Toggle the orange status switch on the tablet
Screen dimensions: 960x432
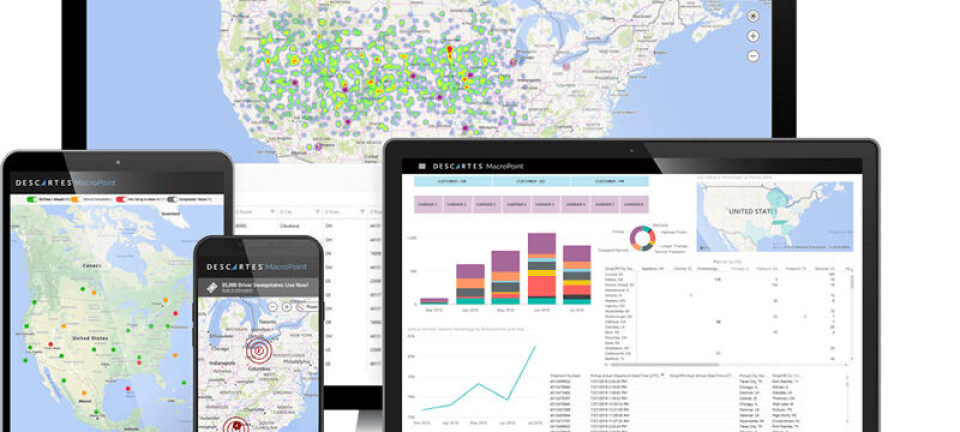[75, 200]
